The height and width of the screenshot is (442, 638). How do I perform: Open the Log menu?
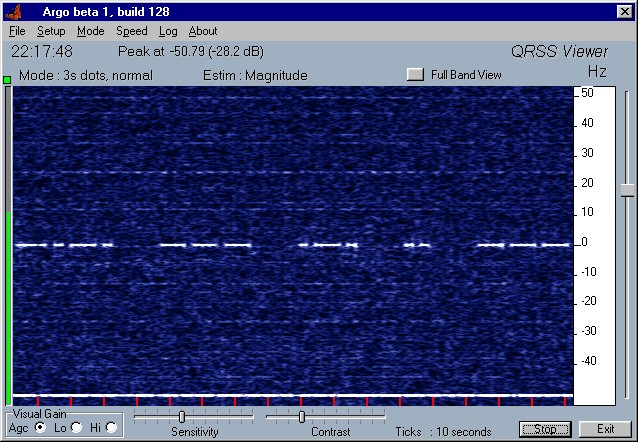(168, 31)
